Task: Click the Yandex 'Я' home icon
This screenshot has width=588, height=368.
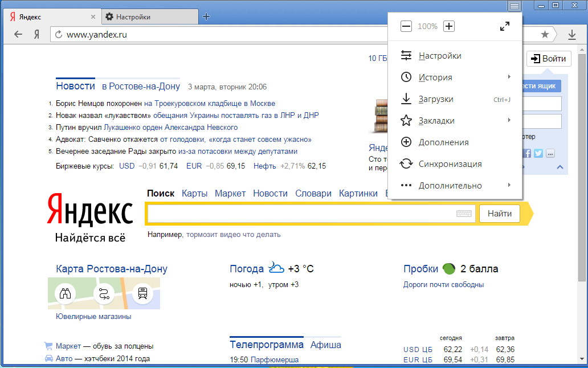Action: tap(36, 35)
